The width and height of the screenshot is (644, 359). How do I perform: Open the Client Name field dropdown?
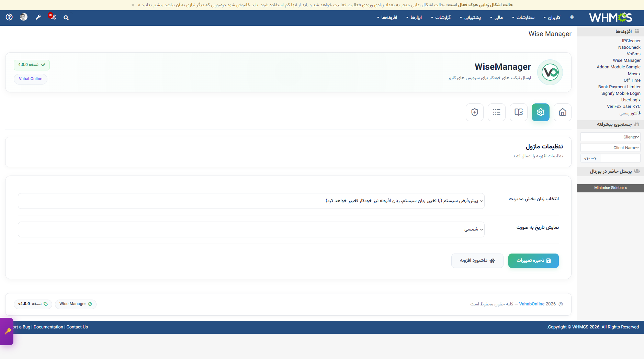pyautogui.click(x=610, y=148)
